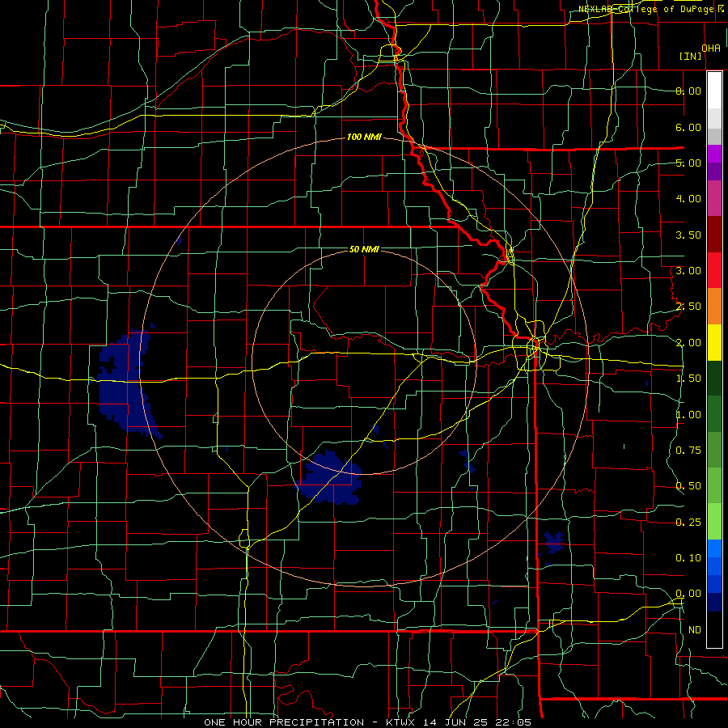Select the bright red 3.00 legend swatch
Viewport: 728px width, 728px height.
[714, 270]
